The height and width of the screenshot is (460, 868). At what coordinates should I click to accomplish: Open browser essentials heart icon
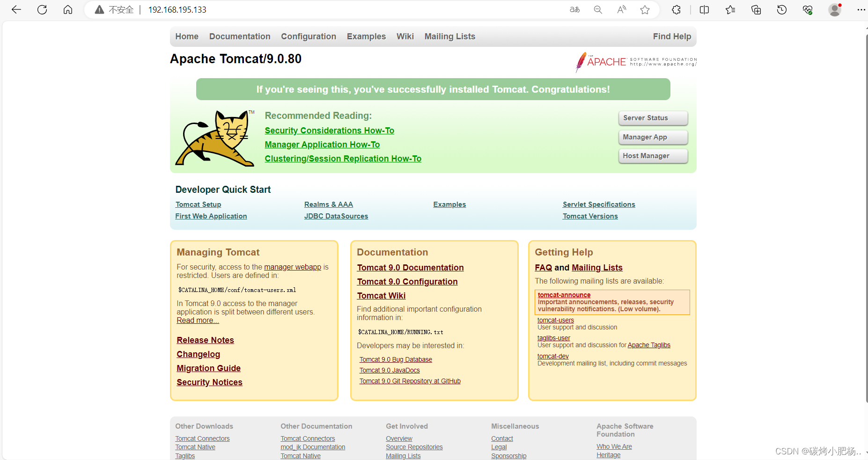808,10
